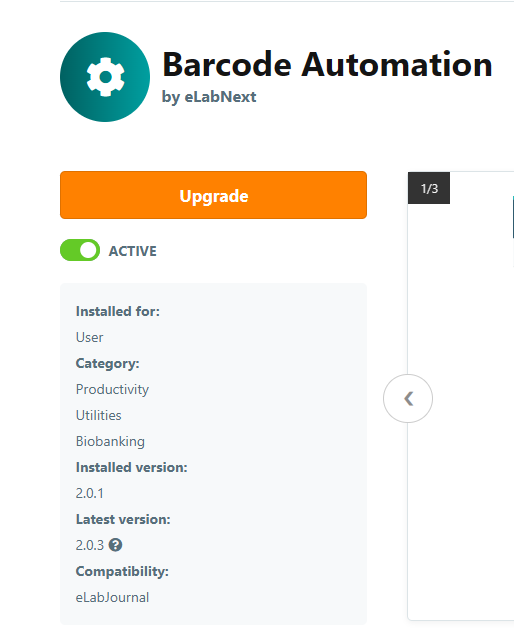Click the Category heading

coord(107,363)
